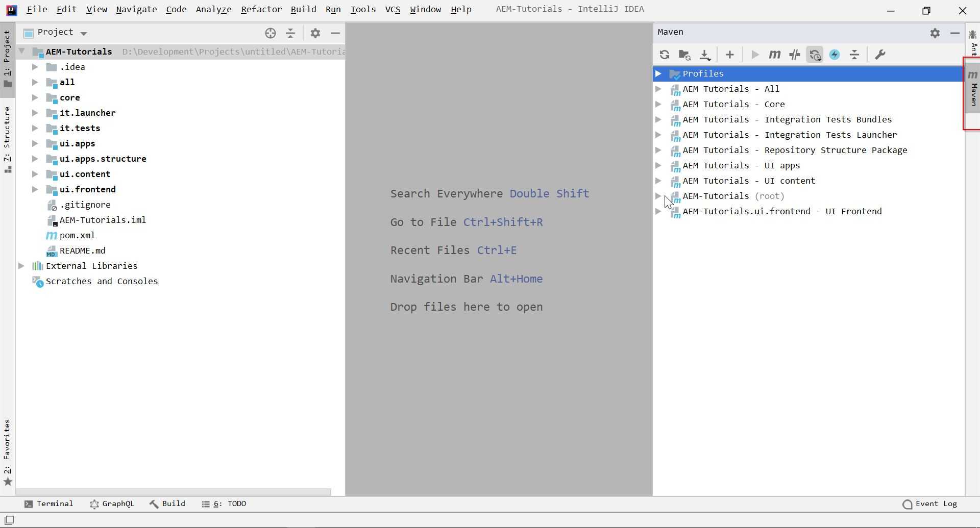Viewport: 980px width, 528px height.
Task: Expand AEM Tutorials - Core lifecycle node
Action: click(658, 105)
